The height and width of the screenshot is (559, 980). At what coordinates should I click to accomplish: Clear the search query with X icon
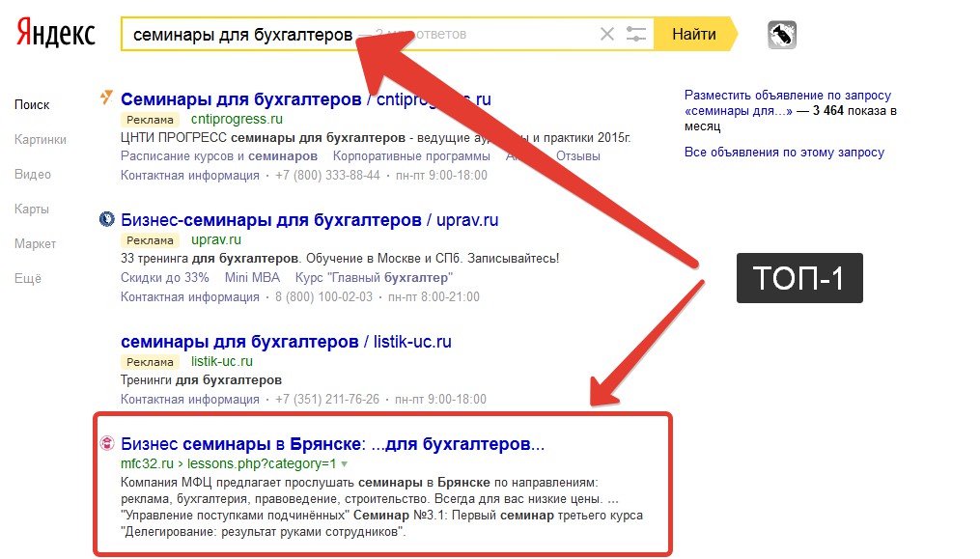coord(607,34)
